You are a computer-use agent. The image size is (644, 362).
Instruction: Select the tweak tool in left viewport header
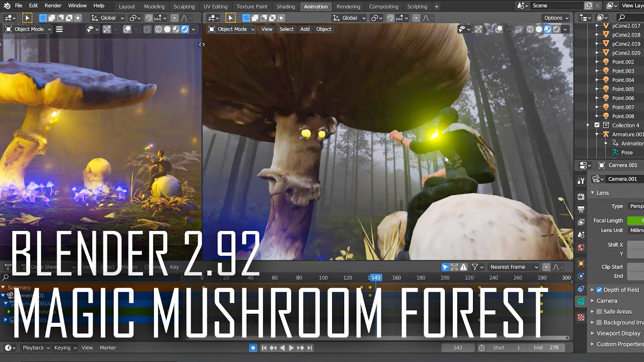coord(27,18)
